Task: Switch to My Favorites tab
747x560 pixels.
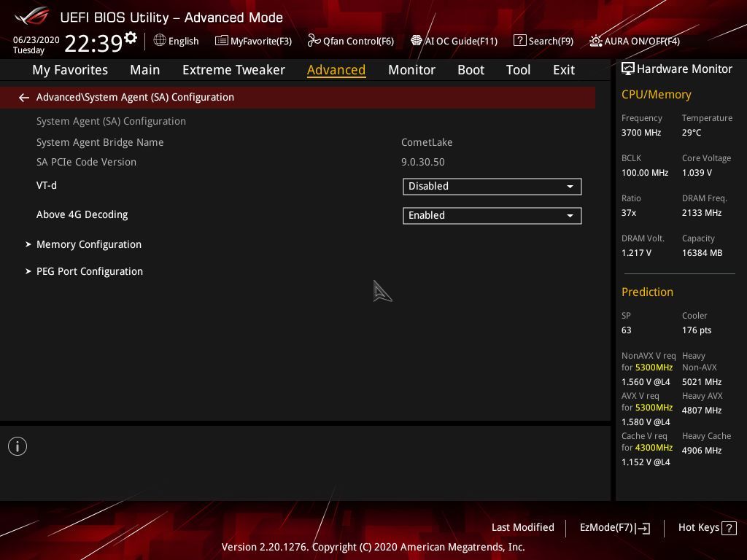Action: click(x=70, y=70)
